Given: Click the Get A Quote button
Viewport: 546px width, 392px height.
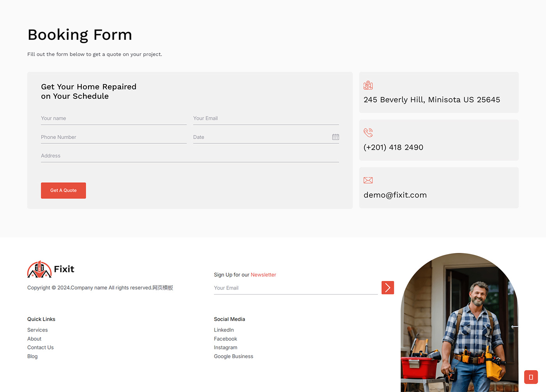Looking at the screenshot, I should [x=63, y=191].
